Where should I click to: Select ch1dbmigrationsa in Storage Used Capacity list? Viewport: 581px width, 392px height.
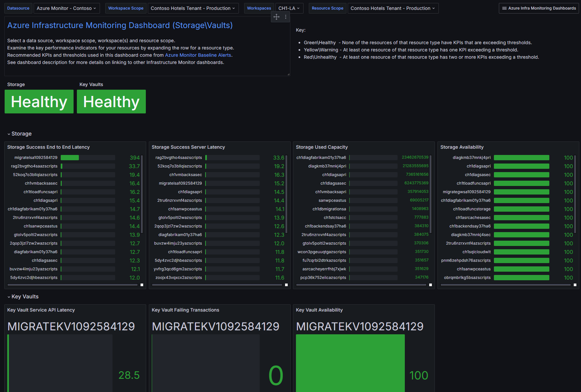click(x=329, y=209)
